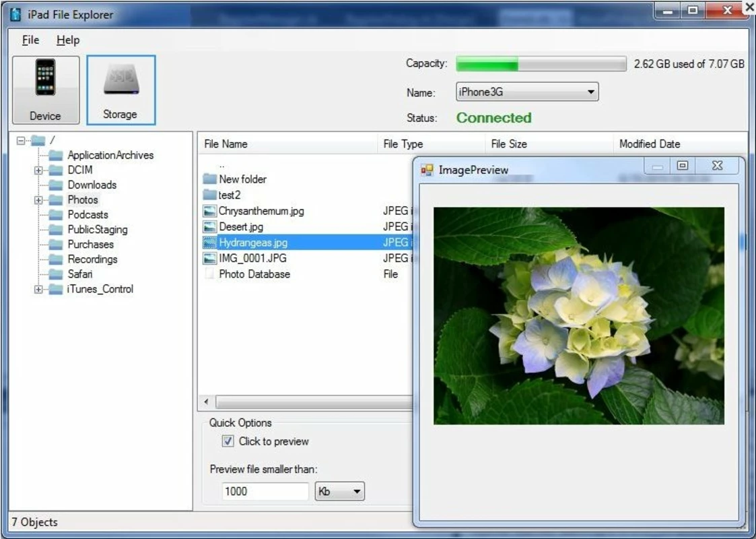Select the root folder icon in tree
The width and height of the screenshot is (756, 539).
click(38, 140)
